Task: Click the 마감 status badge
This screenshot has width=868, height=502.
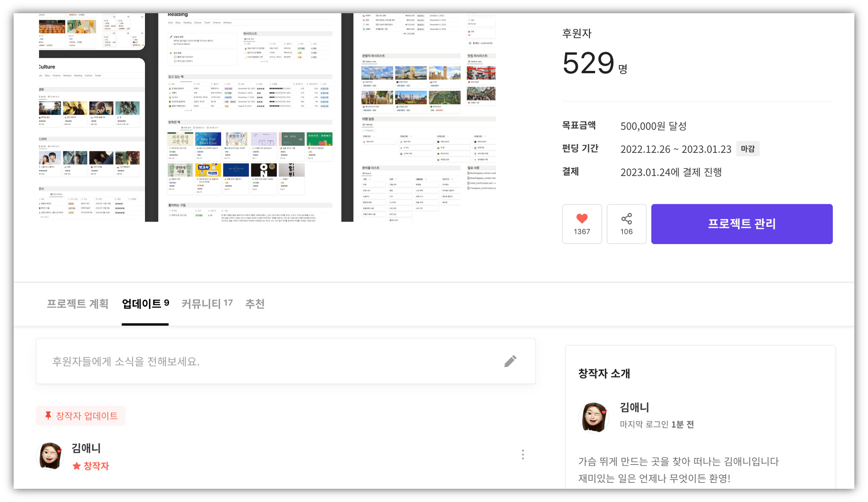Action: (x=747, y=149)
